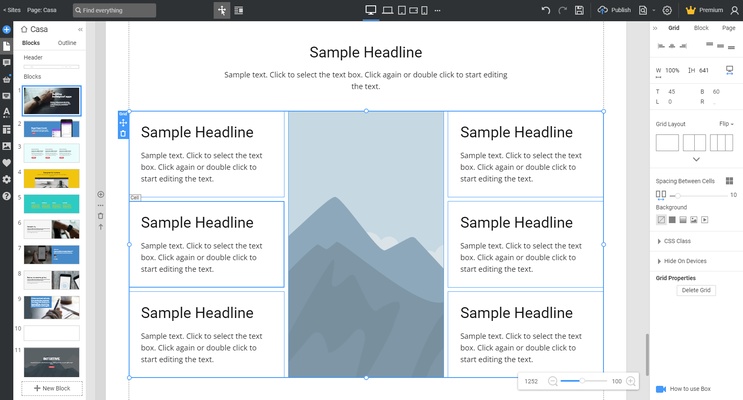743x400 pixels.
Task: Open the Flip dropdown
Action: click(x=726, y=124)
